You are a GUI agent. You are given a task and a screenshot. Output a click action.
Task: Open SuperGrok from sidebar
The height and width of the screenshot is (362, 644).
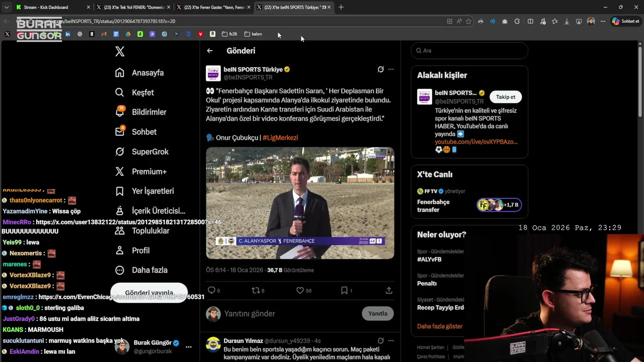point(141,152)
